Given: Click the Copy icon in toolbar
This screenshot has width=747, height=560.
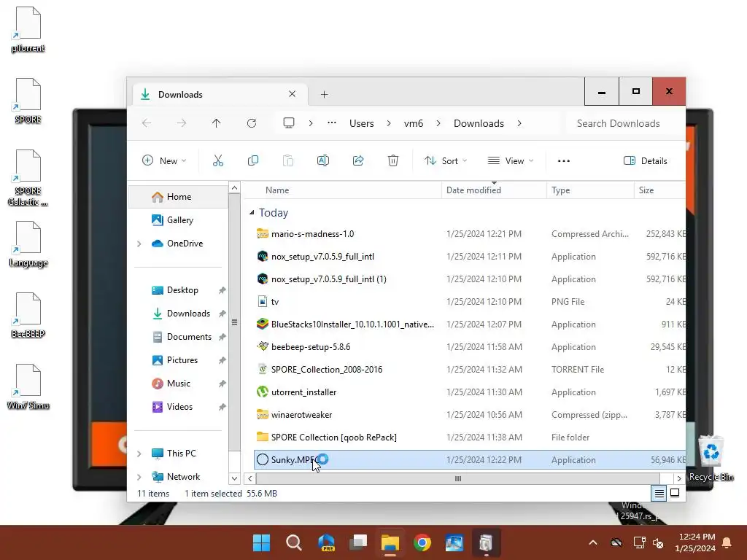Looking at the screenshot, I should (x=253, y=161).
